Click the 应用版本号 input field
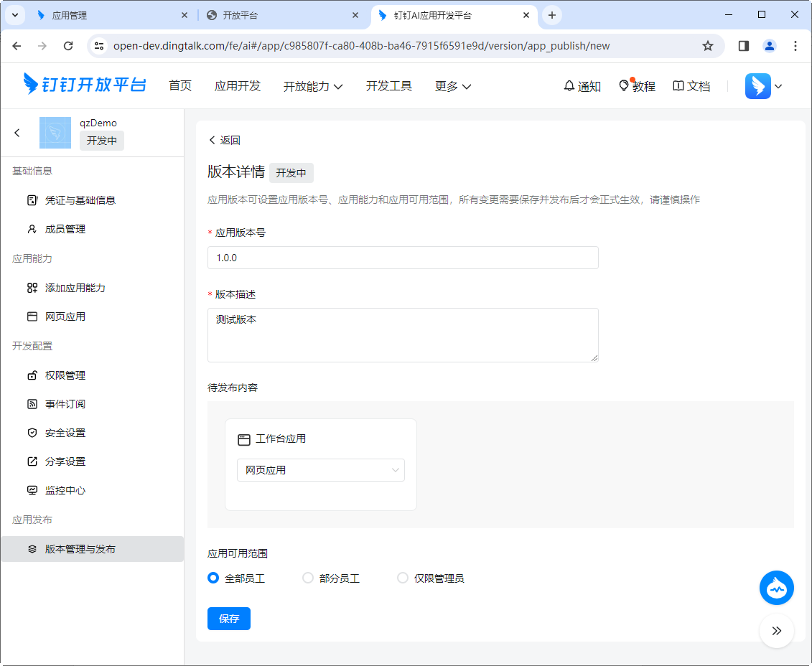812x666 pixels. pos(402,258)
